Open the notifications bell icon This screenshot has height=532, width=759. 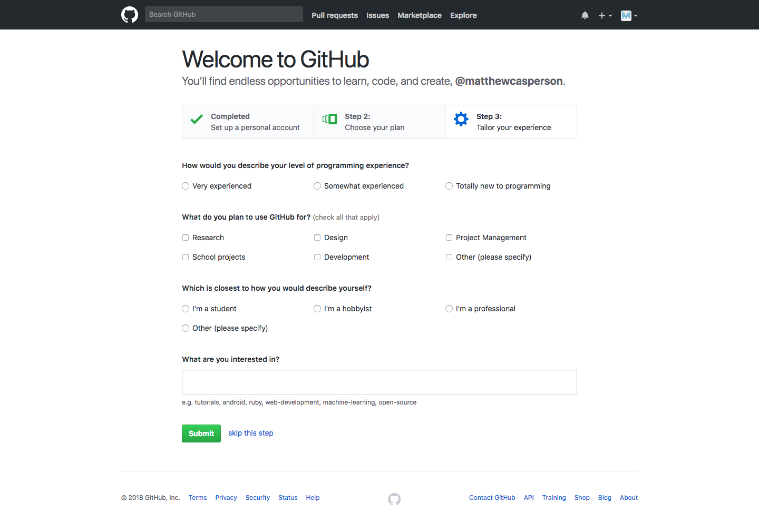585,15
